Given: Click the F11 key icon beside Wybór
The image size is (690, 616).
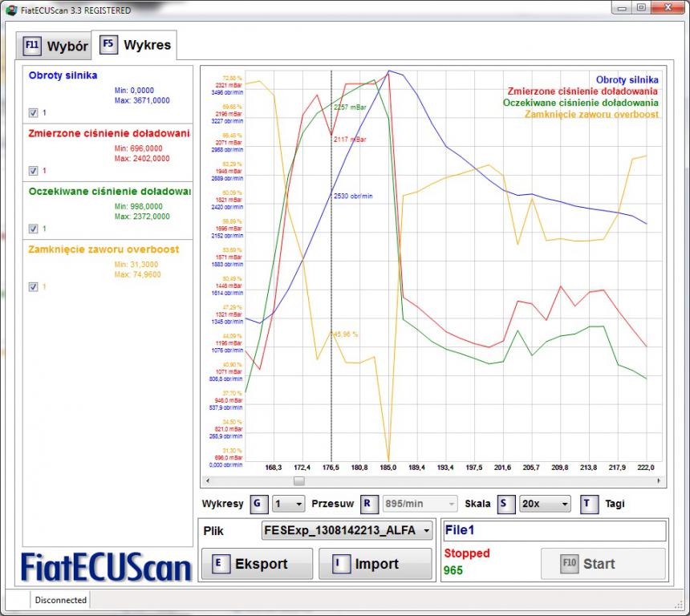Looking at the screenshot, I should tap(32, 46).
